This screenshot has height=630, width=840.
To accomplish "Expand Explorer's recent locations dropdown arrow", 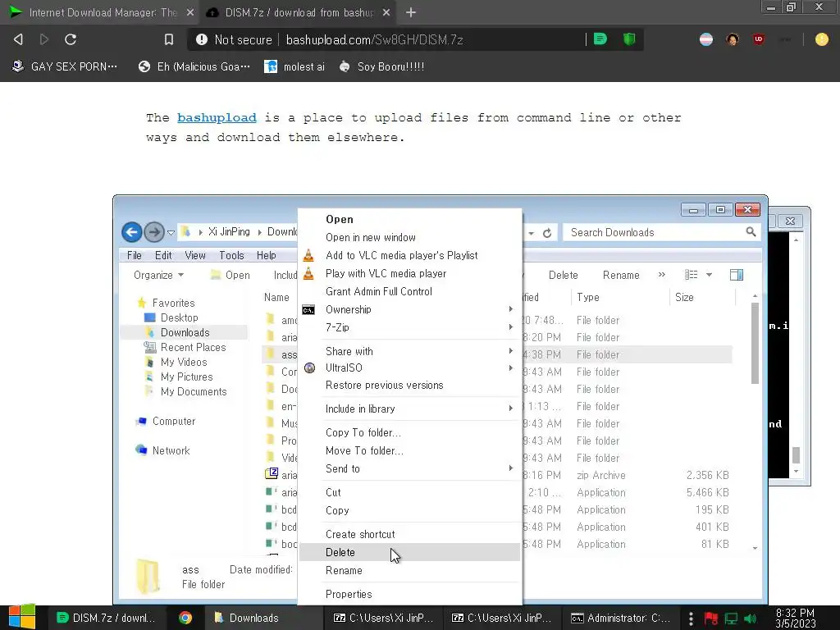I will (x=171, y=232).
